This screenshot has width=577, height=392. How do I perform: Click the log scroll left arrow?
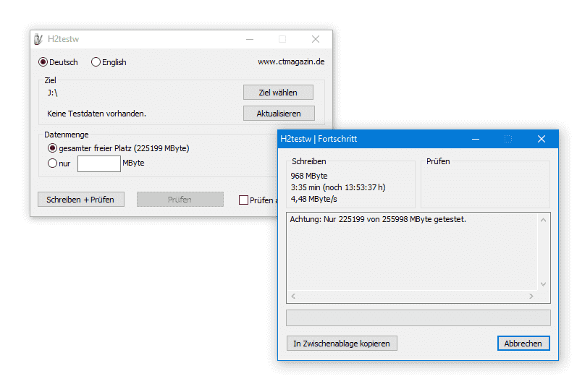coord(293,296)
